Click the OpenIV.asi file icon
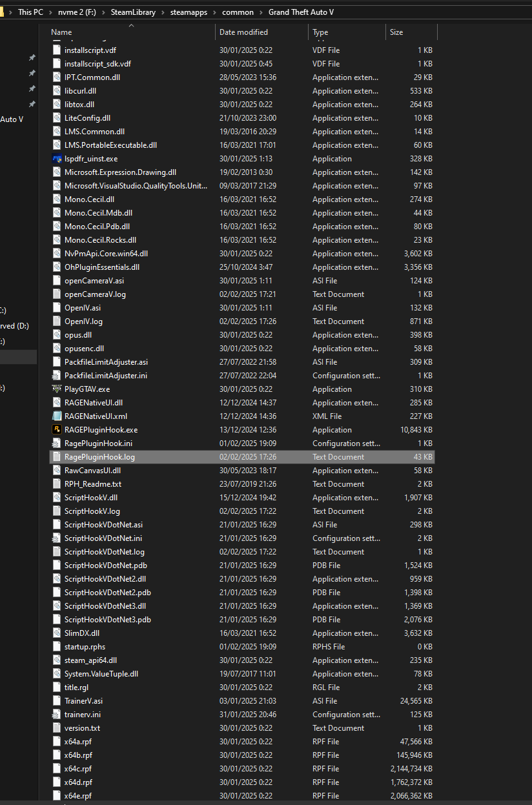The height and width of the screenshot is (805, 532). coord(57,308)
